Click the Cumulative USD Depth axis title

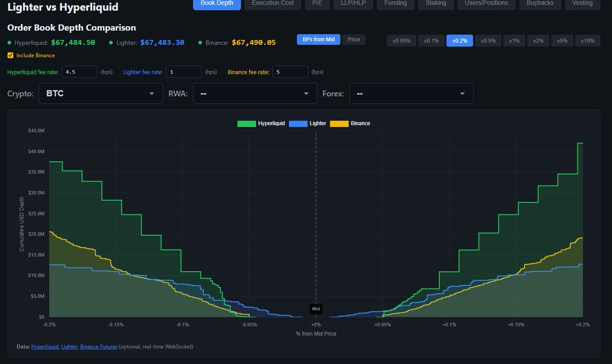21,224
